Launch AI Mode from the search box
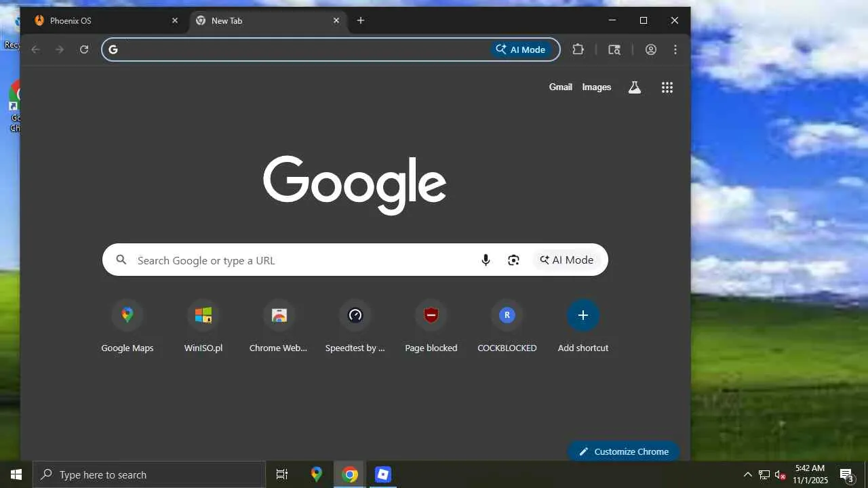 567,260
